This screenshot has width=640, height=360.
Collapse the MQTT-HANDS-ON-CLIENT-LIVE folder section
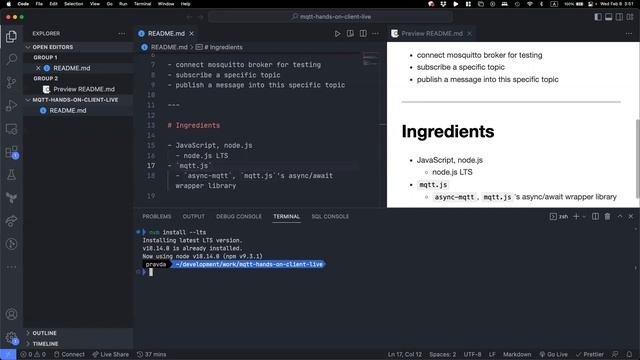[x=78, y=100]
